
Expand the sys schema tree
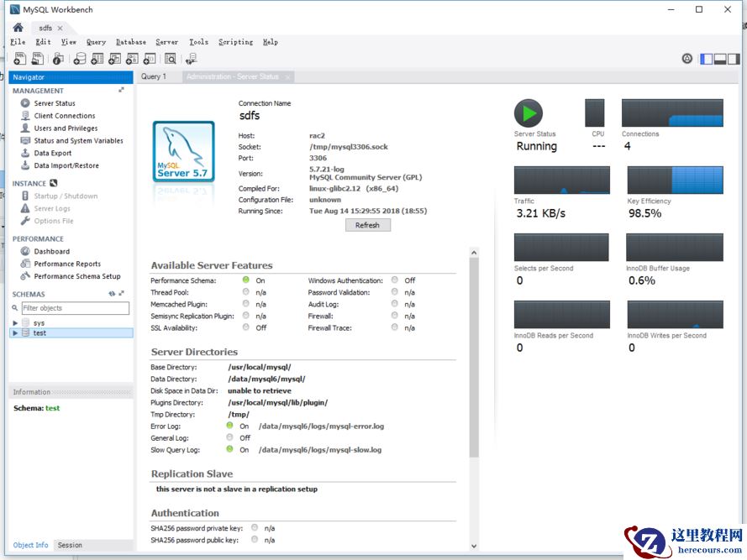(15, 322)
